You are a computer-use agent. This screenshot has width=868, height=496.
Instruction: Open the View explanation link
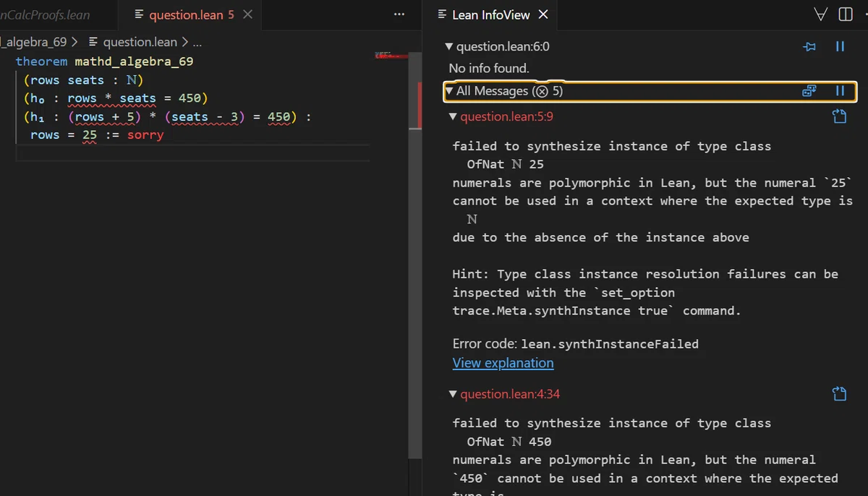point(503,363)
